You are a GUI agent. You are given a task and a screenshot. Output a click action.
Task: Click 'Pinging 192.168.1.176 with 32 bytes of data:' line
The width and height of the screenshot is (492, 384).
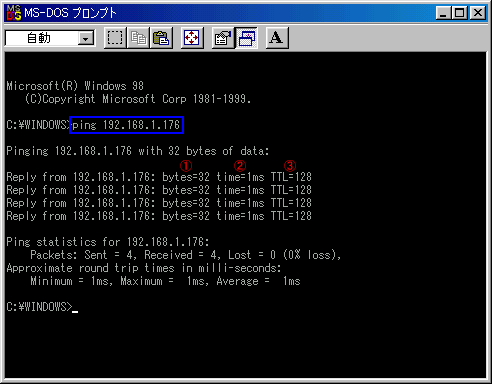(x=138, y=151)
